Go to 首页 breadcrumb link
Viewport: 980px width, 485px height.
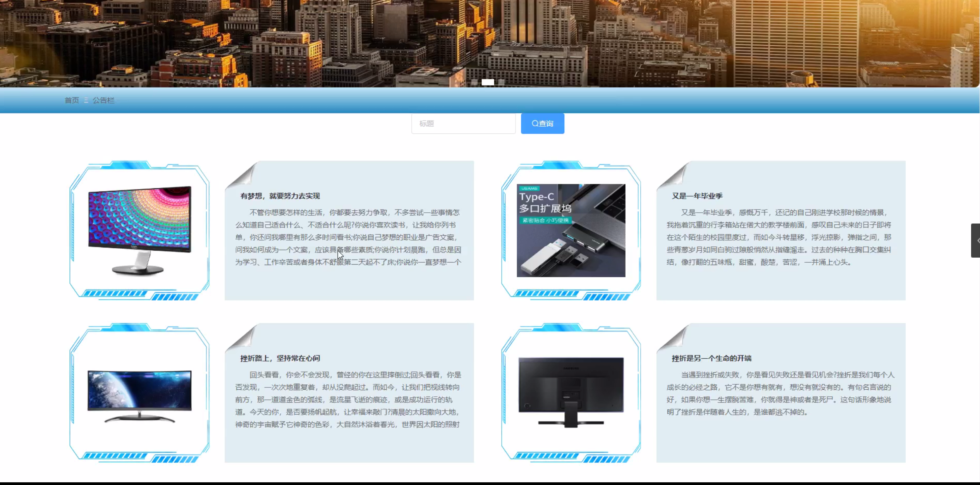(x=72, y=100)
